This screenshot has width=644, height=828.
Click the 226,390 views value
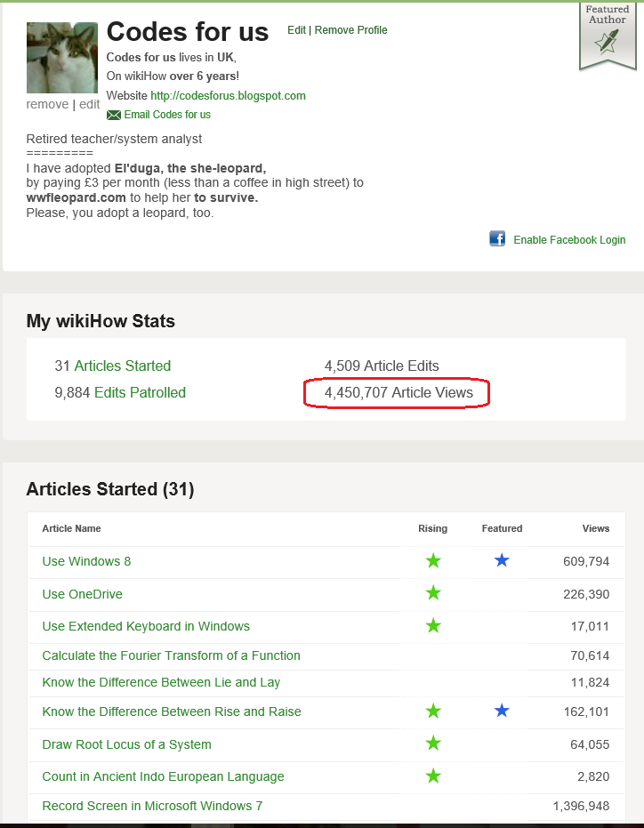pos(586,594)
